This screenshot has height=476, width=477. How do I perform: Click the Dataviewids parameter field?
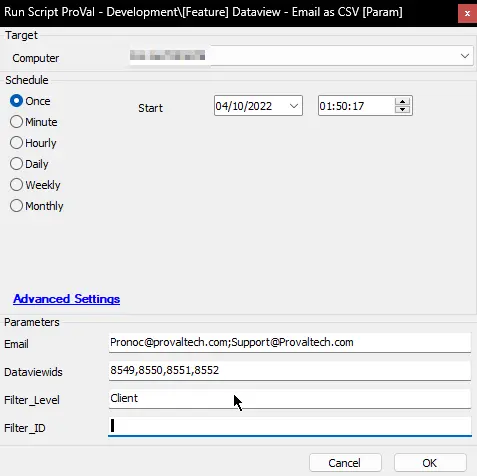click(x=290, y=370)
